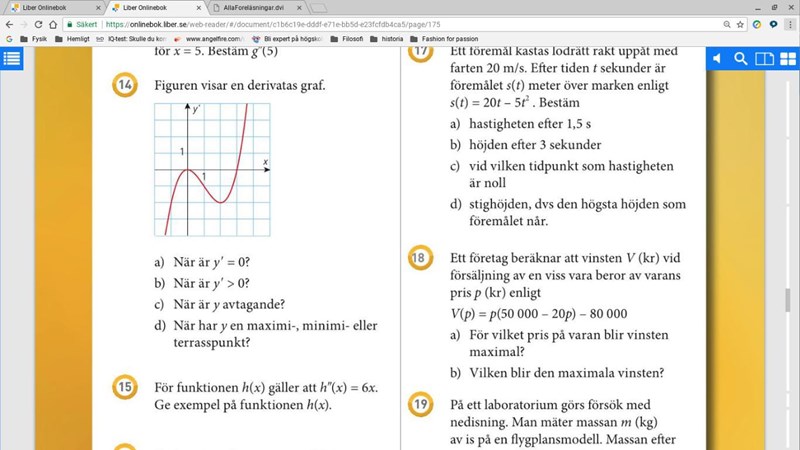
Task: Switch to two-page book view
Action: [x=764, y=59]
